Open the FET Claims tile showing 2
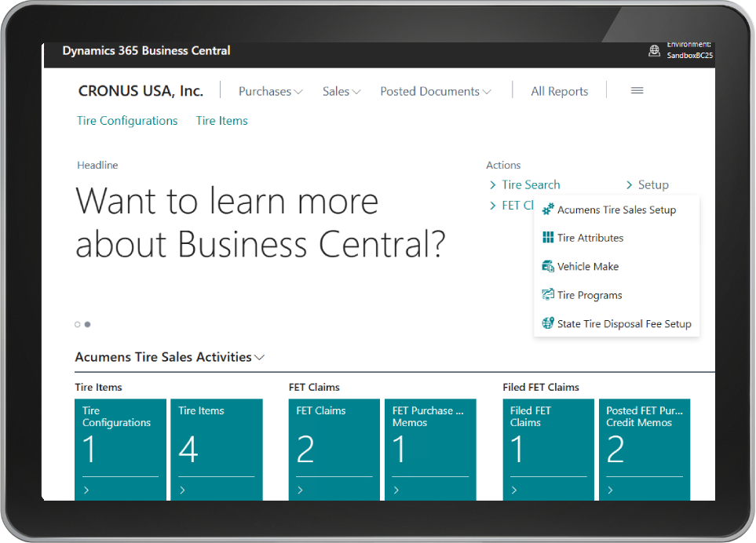This screenshot has height=543, width=756. point(334,449)
